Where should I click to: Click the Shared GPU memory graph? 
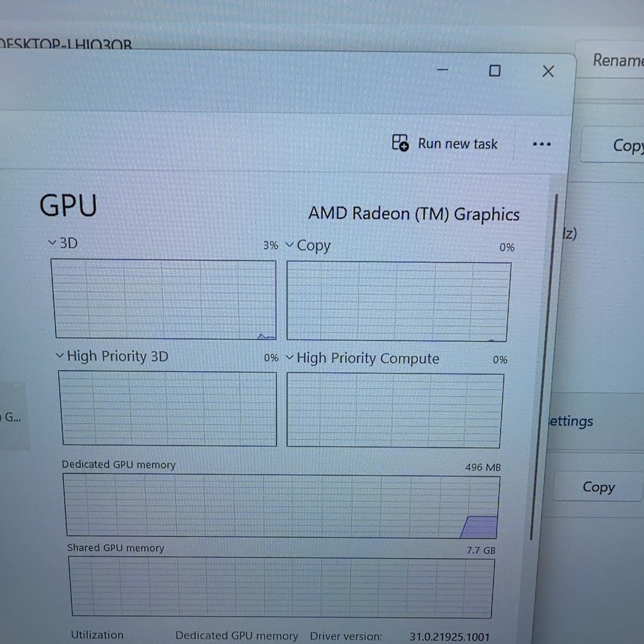coord(282,587)
